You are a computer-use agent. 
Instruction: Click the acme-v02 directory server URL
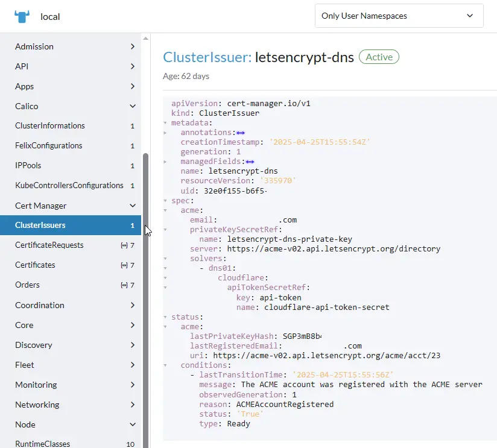pyautogui.click(x=334, y=249)
